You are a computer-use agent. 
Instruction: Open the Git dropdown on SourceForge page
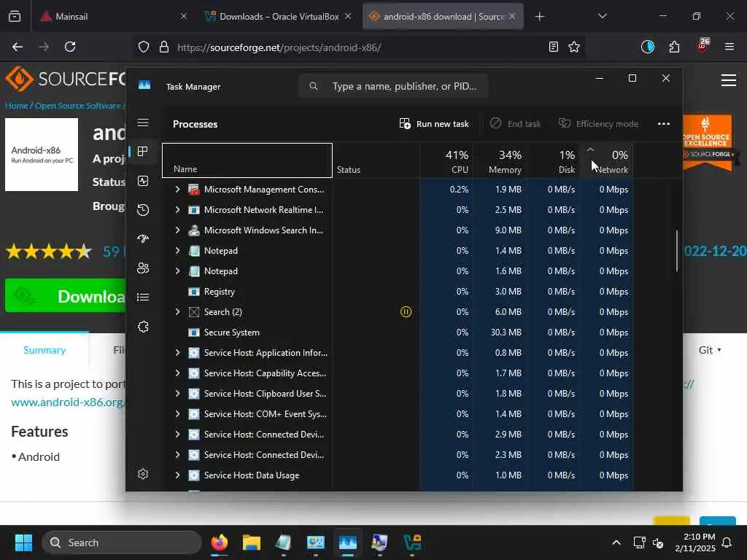[710, 350]
